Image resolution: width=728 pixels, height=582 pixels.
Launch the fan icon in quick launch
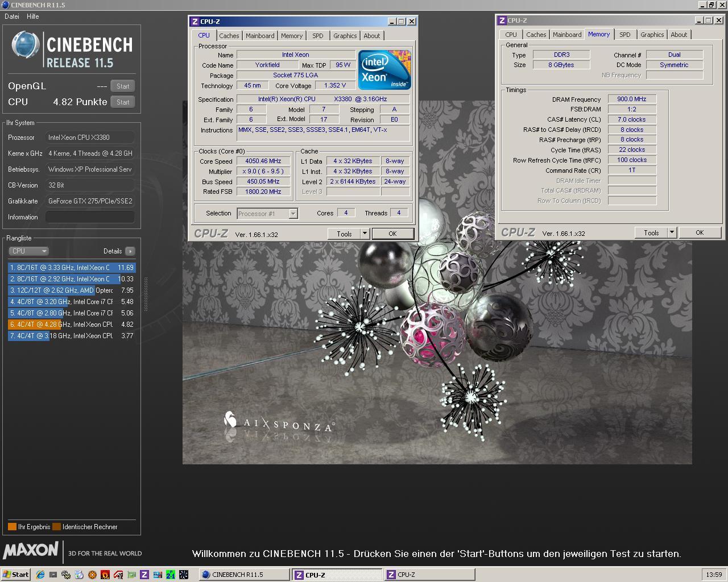coord(184,575)
